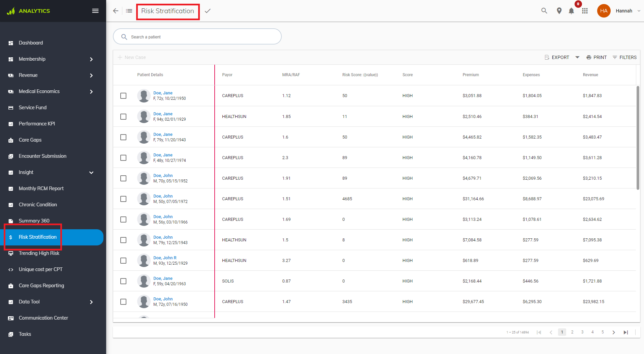Click the Trending High Risk monitor icon
644x354 pixels.
pos(11,253)
